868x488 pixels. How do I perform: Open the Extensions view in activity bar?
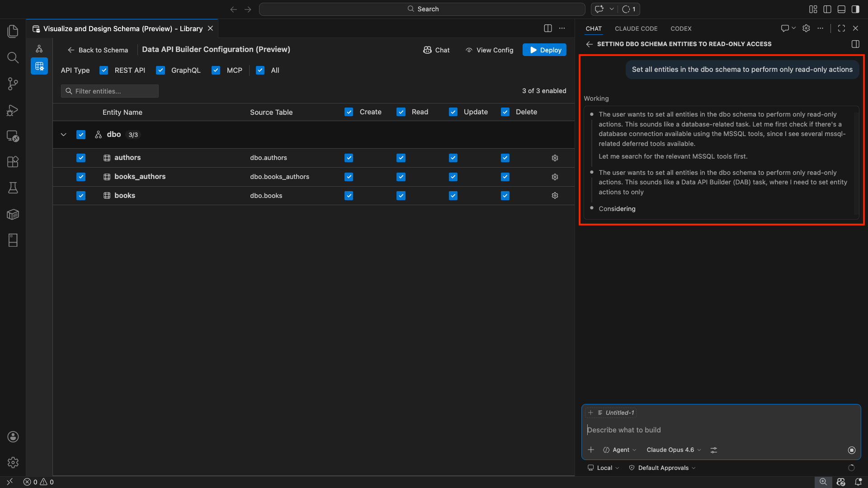[x=13, y=162]
